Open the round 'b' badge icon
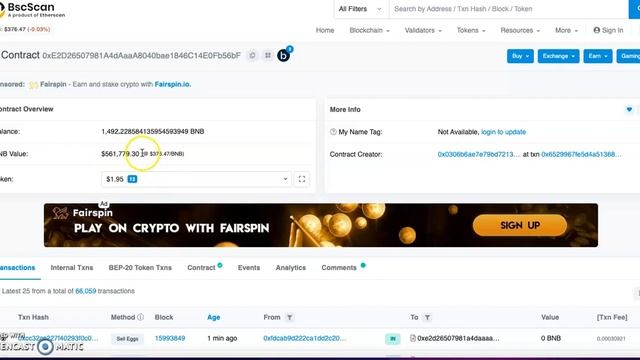This screenshot has width=640, height=360. click(283, 55)
